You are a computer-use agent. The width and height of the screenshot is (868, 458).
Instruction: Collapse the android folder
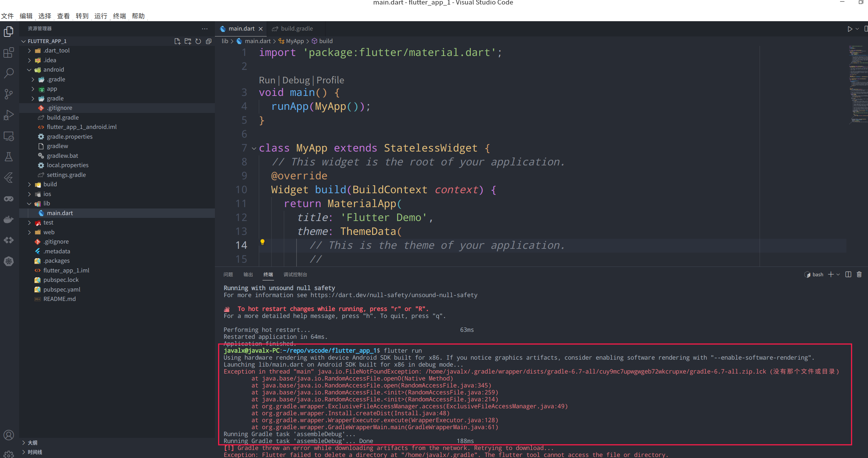point(30,70)
